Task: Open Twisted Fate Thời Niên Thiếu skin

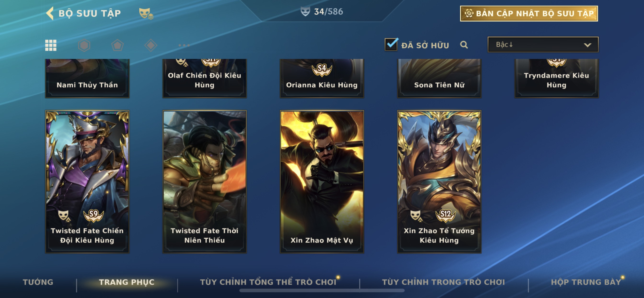Action: (x=205, y=182)
